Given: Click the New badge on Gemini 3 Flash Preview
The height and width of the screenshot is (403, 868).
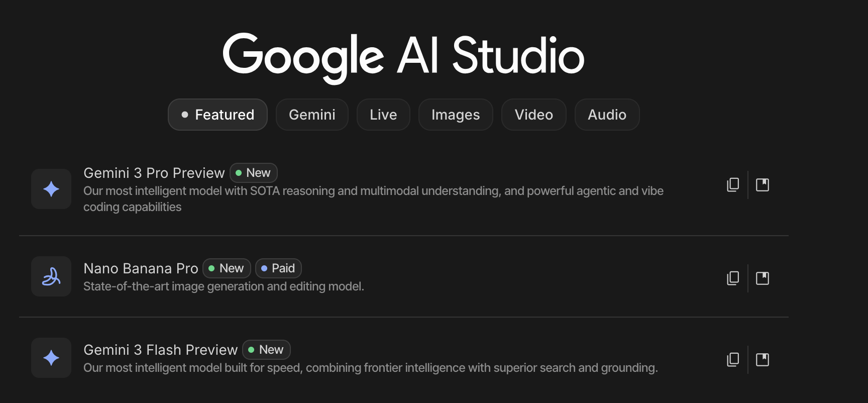Looking at the screenshot, I should [x=266, y=350].
